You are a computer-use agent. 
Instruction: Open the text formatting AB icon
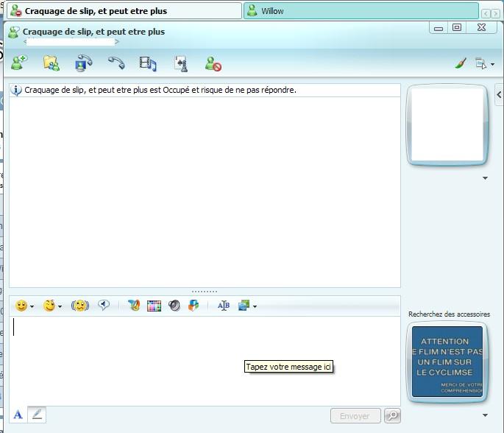(224, 306)
